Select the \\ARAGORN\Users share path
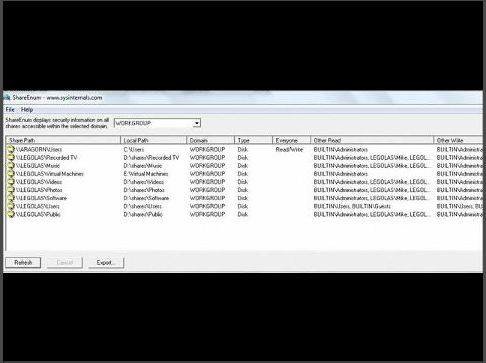This screenshot has width=486, height=363. tap(39, 149)
